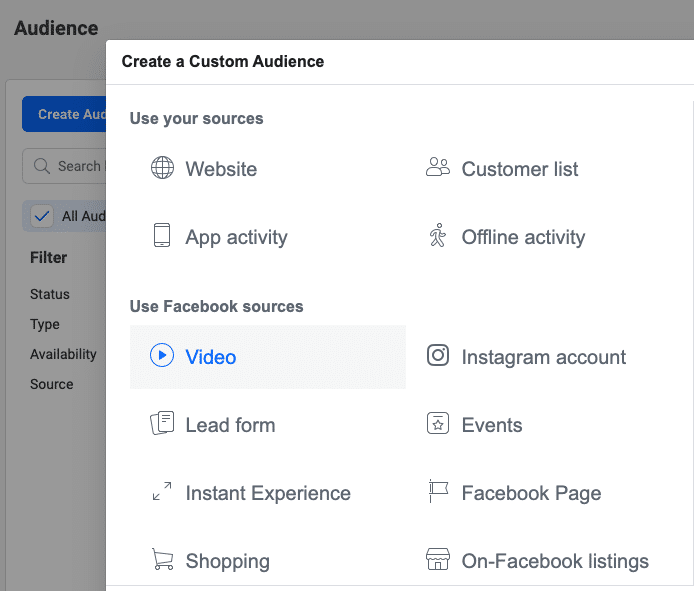The image size is (694, 591).
Task: Choose Website as audience source
Action: click(268, 169)
